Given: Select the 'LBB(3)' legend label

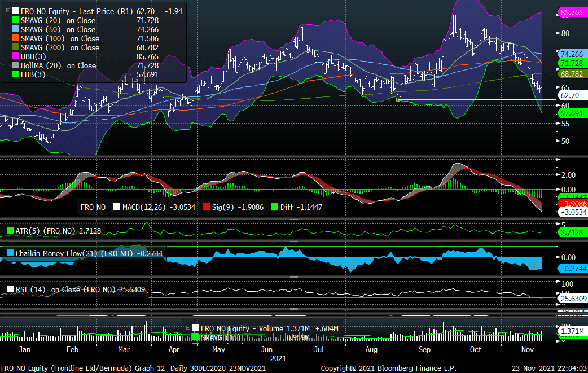Looking at the screenshot, I should click(x=33, y=74).
